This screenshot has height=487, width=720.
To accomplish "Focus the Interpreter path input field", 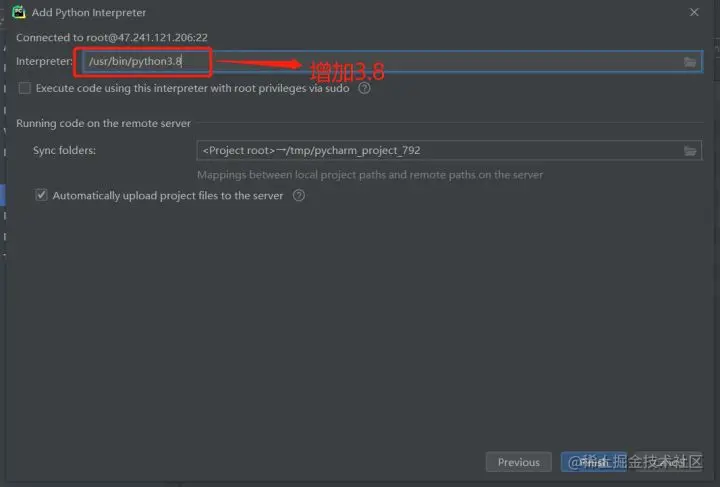I will coord(393,62).
